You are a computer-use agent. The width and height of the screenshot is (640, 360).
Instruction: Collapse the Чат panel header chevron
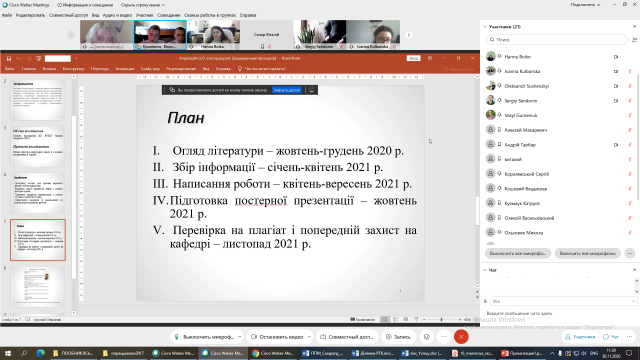coord(485,270)
